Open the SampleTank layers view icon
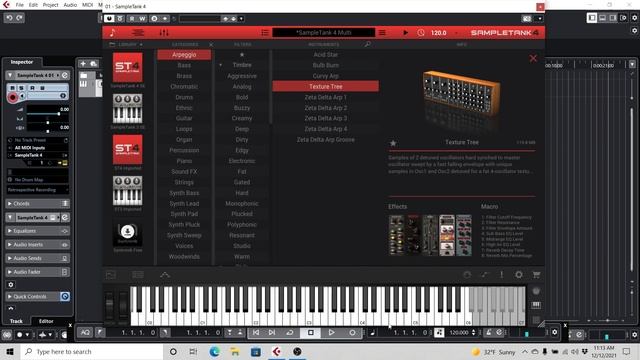 pyautogui.click(x=138, y=33)
